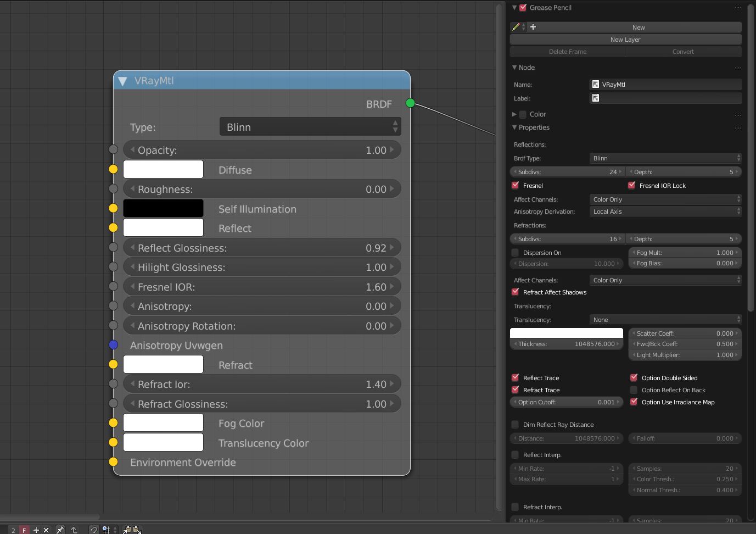The width and height of the screenshot is (756, 534).
Task: Click the fake user F button in footer
Action: [x=24, y=530]
